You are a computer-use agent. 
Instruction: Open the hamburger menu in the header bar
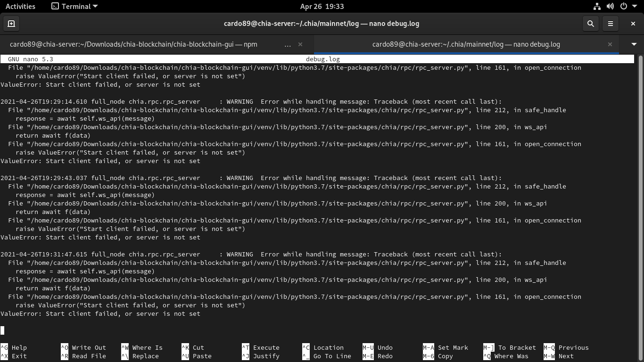pyautogui.click(x=611, y=24)
